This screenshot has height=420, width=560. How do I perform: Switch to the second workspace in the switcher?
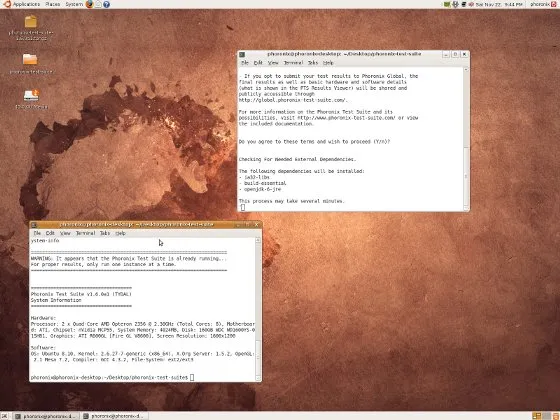(546, 416)
